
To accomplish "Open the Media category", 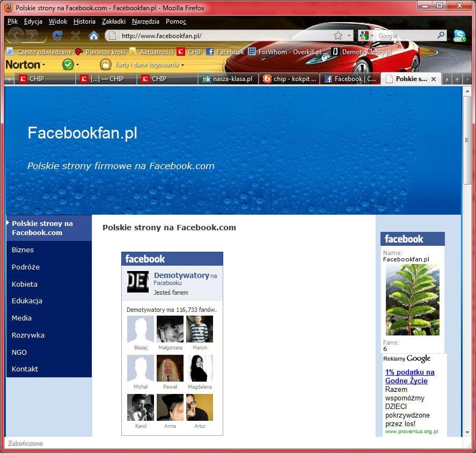I will click(x=49, y=318).
